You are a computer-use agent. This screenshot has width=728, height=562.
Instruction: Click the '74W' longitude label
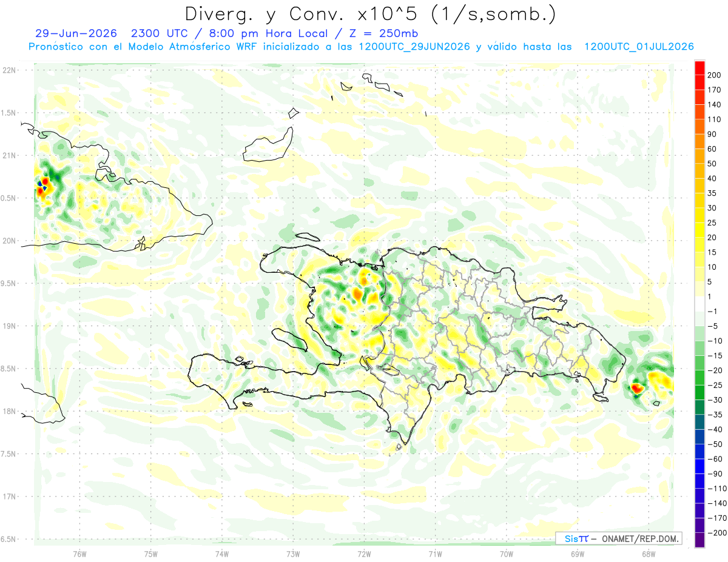point(222,553)
